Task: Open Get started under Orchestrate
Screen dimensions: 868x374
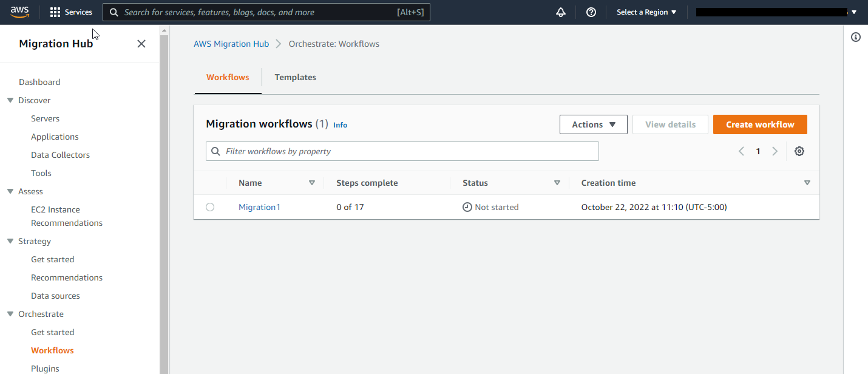Action: 52,332
